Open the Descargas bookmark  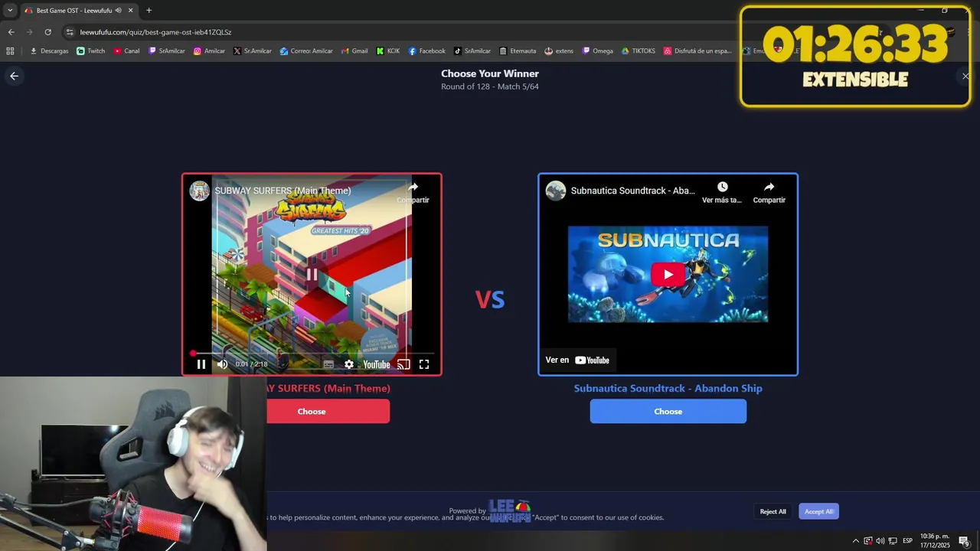pyautogui.click(x=49, y=51)
